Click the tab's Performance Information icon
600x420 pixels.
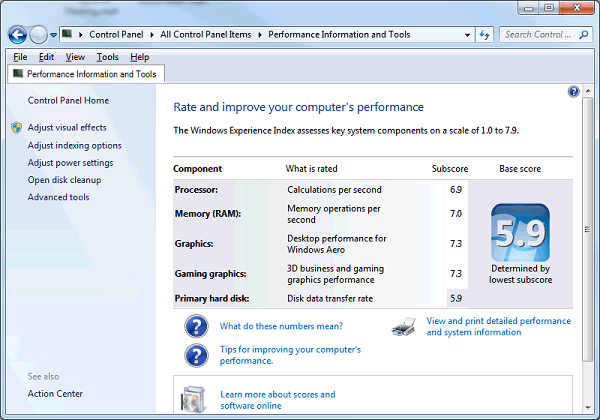(x=18, y=73)
